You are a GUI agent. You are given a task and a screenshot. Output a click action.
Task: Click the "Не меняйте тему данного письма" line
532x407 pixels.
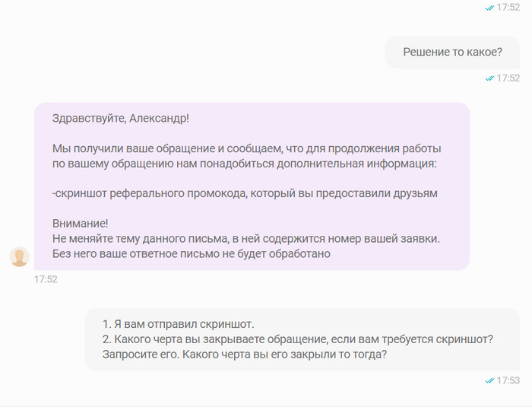246,238
